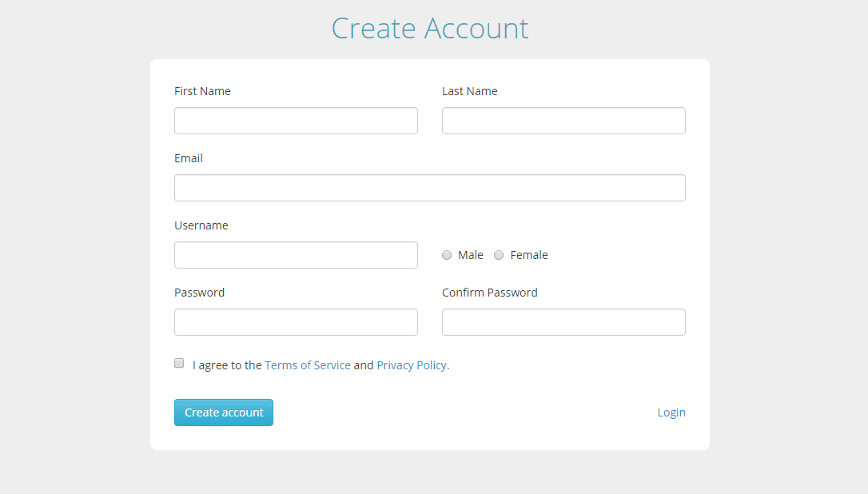Screen dimensions: 868x494
Task: Focus the Confirm Password field
Action: 563,322
